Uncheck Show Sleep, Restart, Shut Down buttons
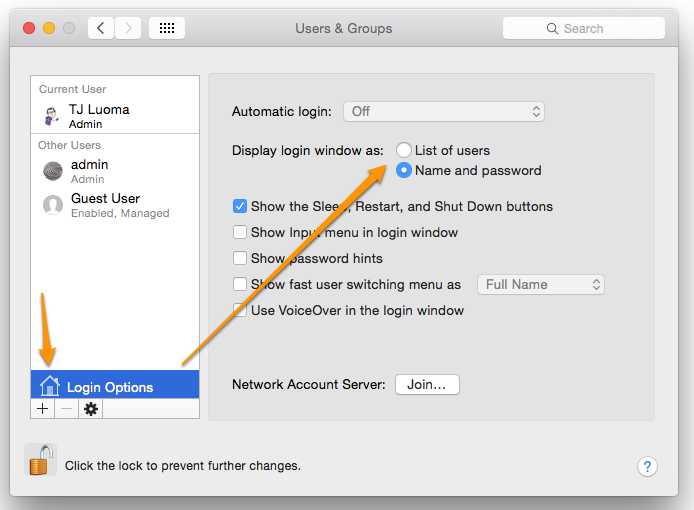The width and height of the screenshot is (694, 510). (240, 206)
